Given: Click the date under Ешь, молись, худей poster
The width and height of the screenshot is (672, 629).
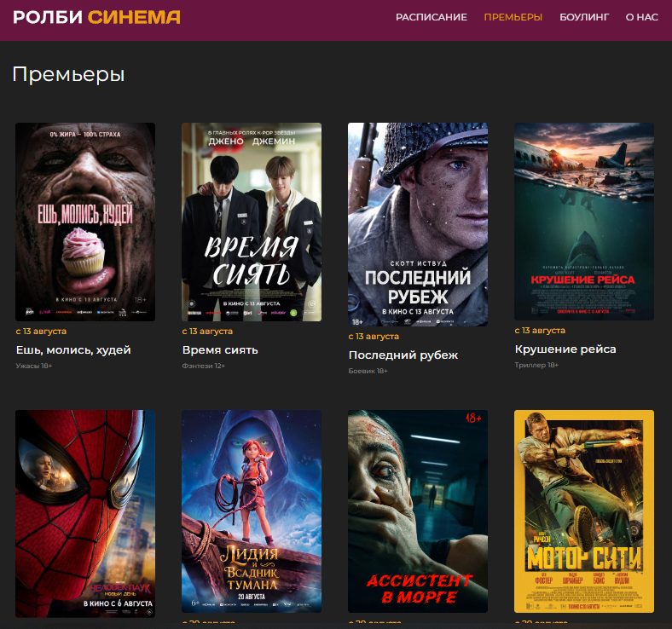Looking at the screenshot, I should [x=41, y=332].
